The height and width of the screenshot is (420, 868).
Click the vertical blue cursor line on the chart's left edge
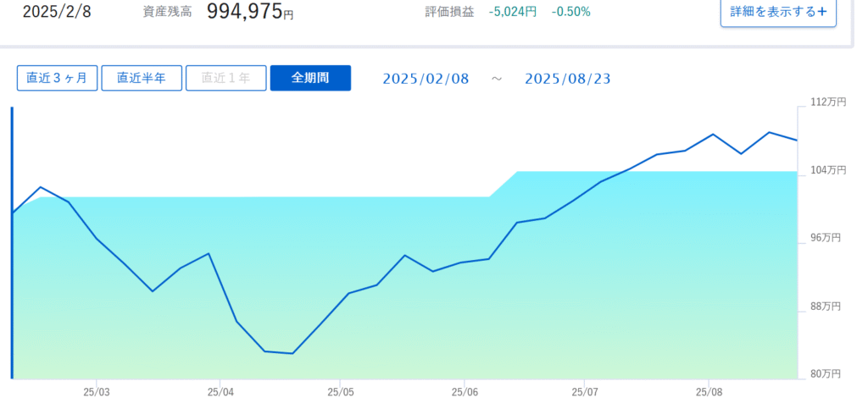pyautogui.click(x=12, y=243)
